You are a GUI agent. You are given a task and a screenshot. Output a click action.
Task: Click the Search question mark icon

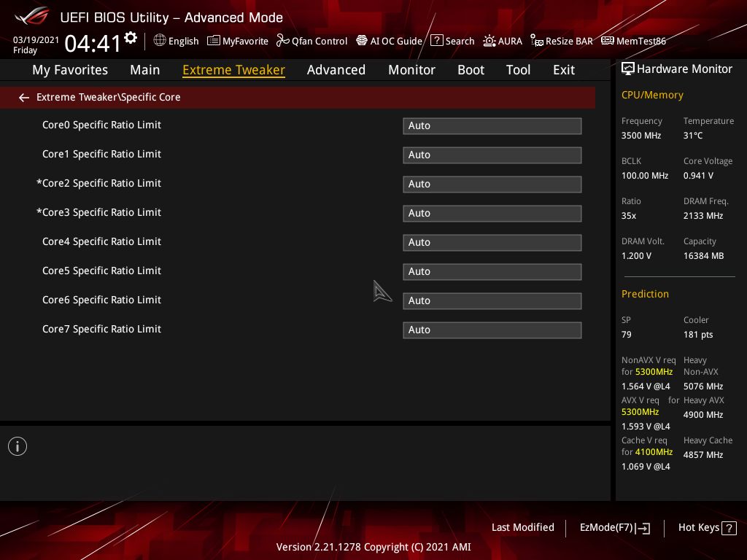point(437,41)
